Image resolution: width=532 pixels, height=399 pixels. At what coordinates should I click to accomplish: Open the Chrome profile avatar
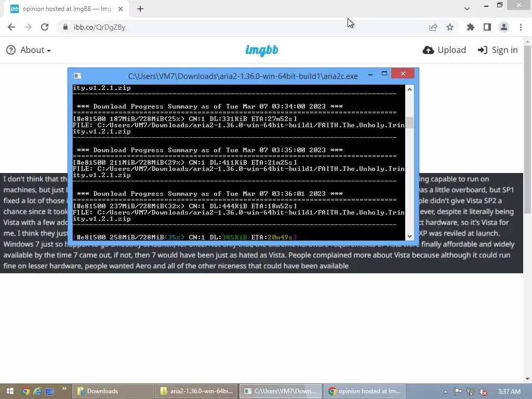click(x=504, y=27)
